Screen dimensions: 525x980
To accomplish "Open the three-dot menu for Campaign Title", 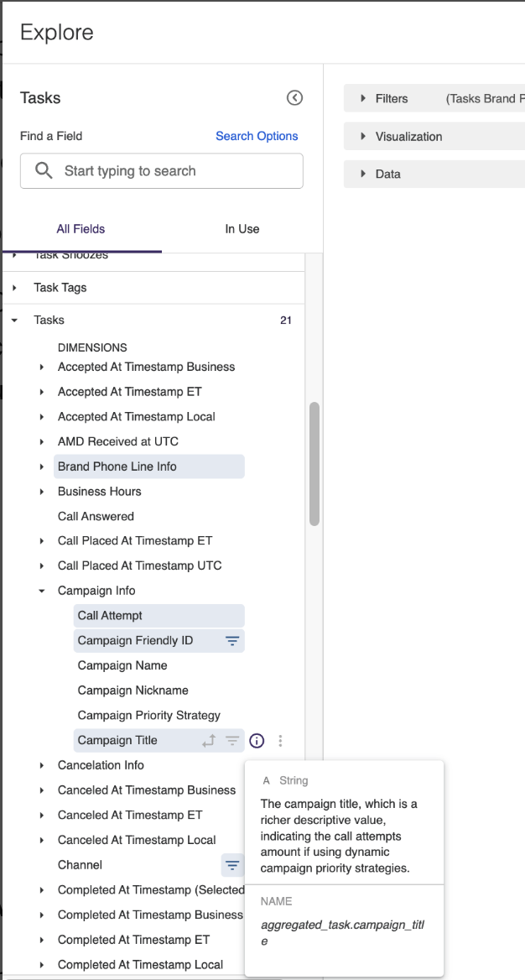I will pyautogui.click(x=280, y=741).
